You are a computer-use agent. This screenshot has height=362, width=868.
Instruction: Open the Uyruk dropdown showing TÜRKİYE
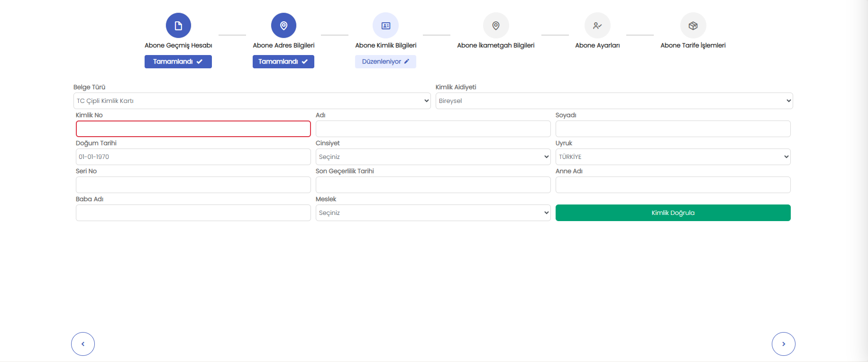click(673, 157)
